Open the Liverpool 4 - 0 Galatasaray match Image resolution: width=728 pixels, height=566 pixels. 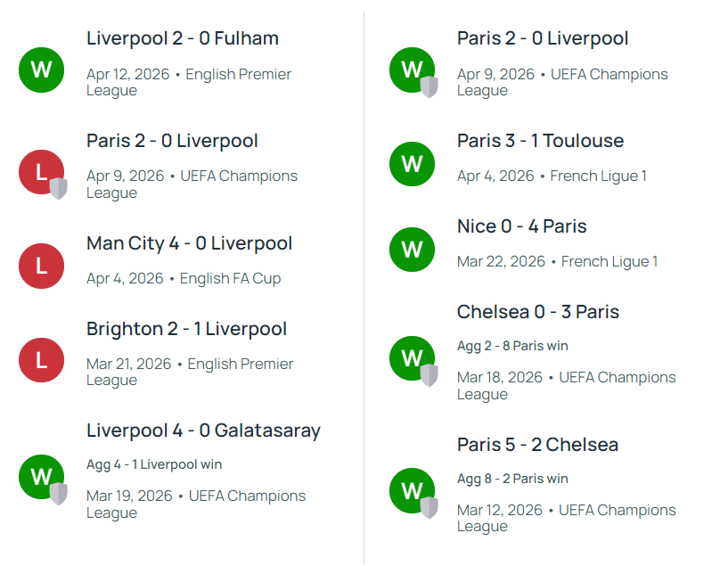(203, 431)
